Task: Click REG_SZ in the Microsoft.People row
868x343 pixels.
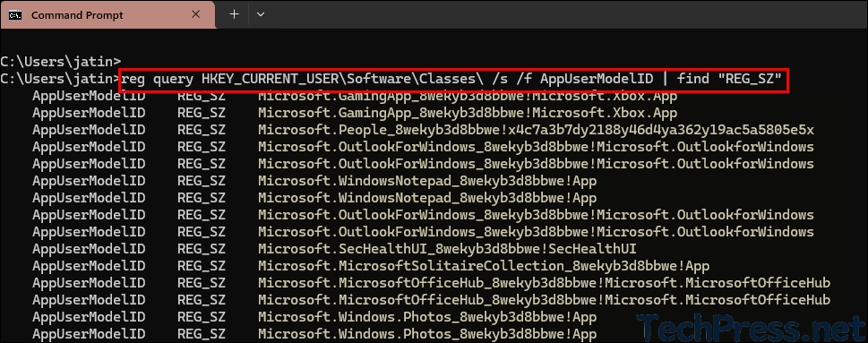Action: [x=202, y=130]
